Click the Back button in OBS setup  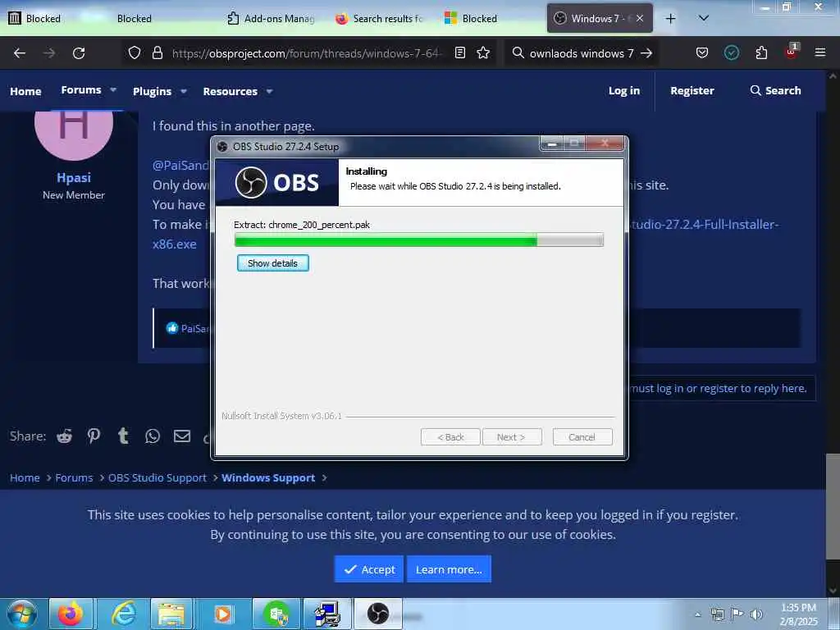pos(450,437)
